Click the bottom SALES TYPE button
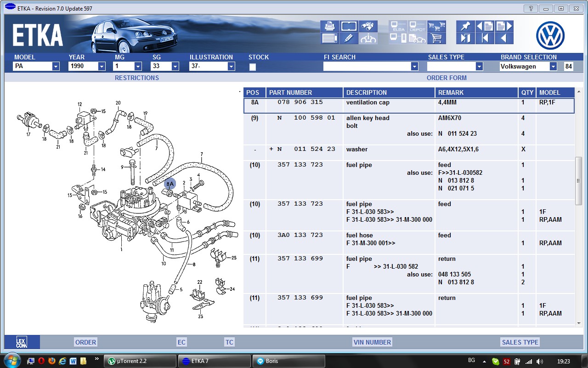588x368 pixels. [520, 342]
